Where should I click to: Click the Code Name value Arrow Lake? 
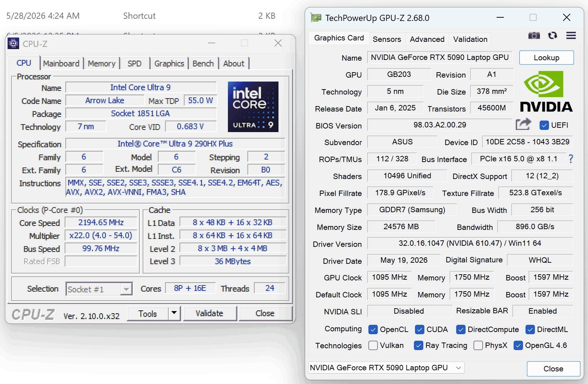coord(105,100)
